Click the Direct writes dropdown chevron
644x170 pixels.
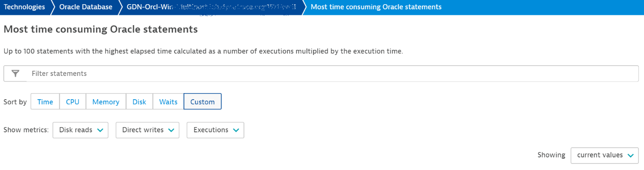click(171, 130)
